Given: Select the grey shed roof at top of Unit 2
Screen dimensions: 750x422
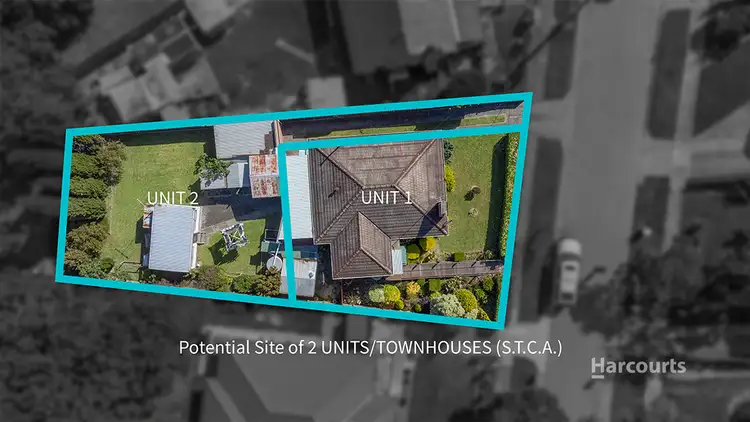Looking at the screenshot, I should click(x=243, y=139).
